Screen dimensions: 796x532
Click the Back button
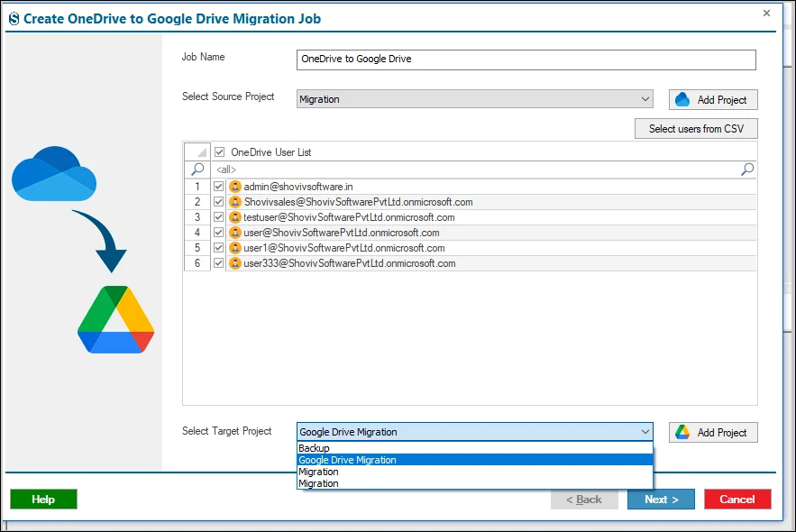pos(584,499)
